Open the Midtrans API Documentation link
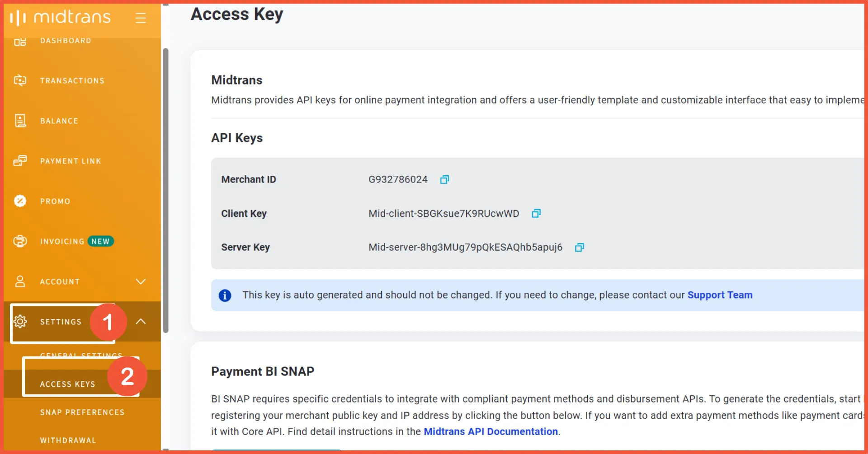 (x=491, y=431)
